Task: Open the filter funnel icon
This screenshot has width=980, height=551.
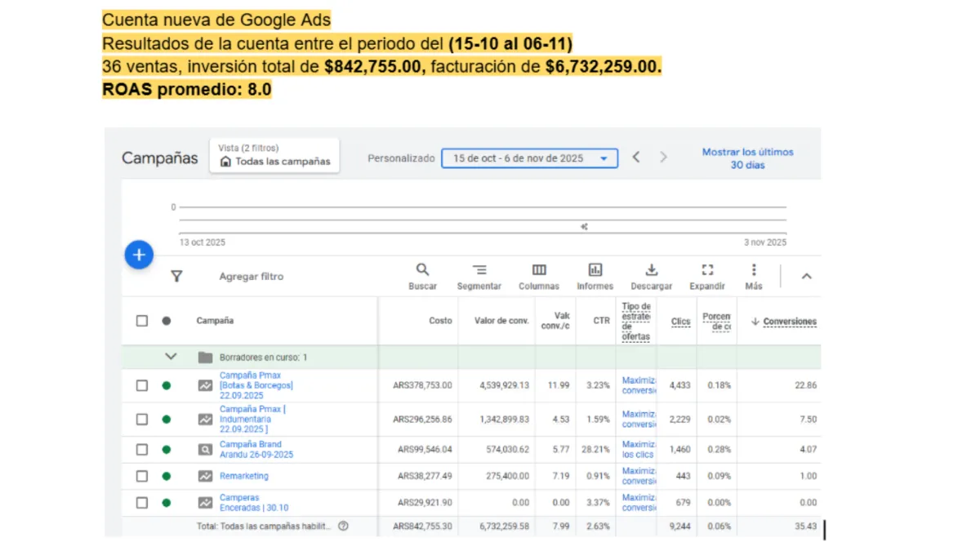Action: coord(176,277)
